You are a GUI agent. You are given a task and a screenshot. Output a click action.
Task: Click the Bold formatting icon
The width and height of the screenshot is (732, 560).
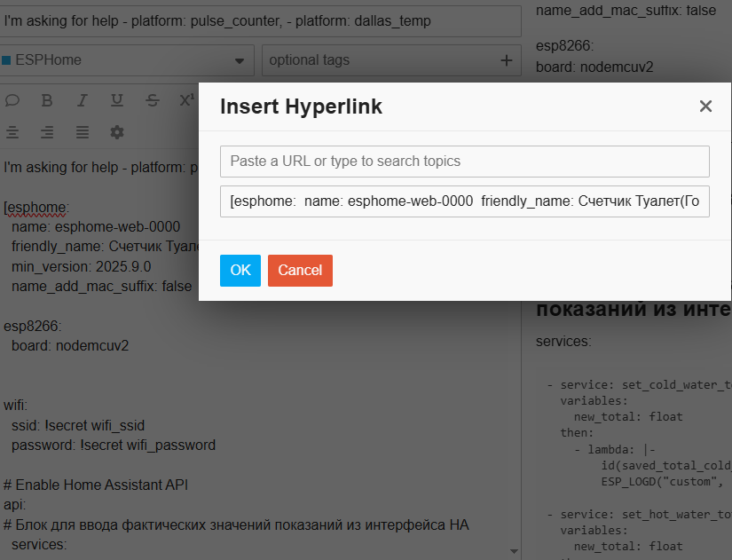tap(48, 99)
